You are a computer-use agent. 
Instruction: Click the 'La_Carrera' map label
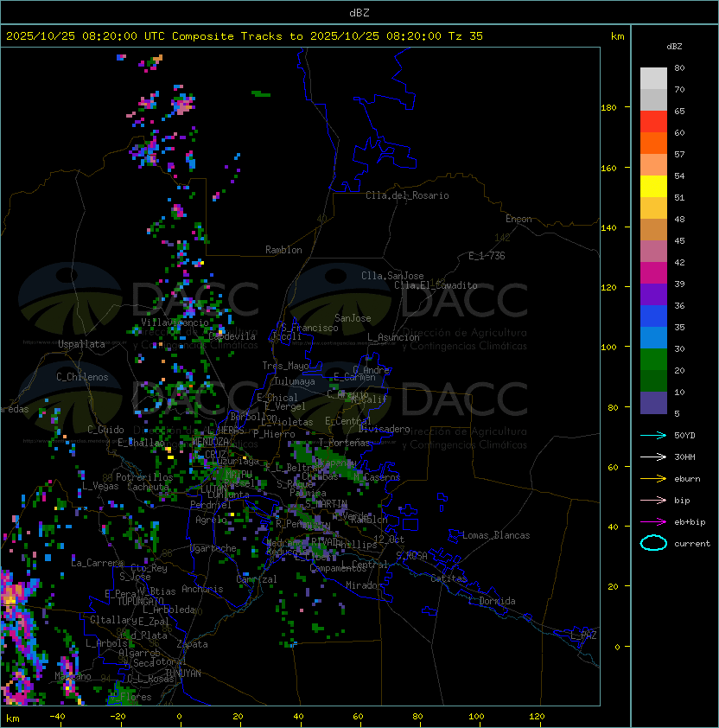(x=98, y=563)
